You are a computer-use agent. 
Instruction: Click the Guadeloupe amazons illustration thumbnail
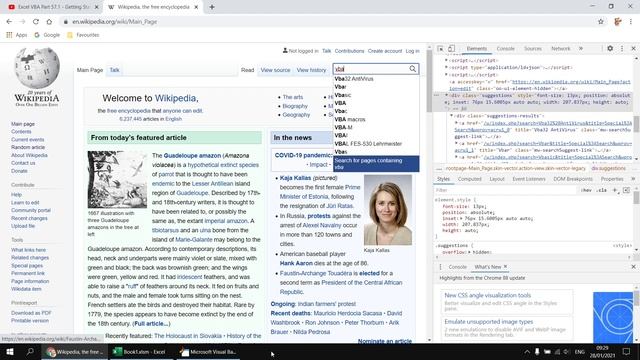pyautogui.click(x=117, y=180)
